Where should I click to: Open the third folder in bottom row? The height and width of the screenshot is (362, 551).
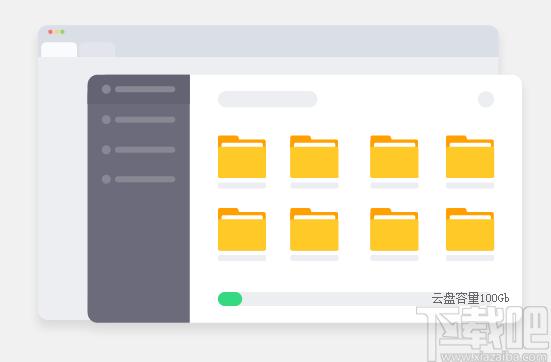(x=394, y=230)
